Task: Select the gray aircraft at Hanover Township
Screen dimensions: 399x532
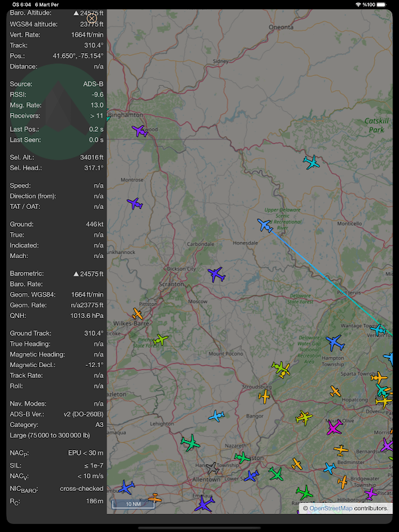Action: [x=212, y=468]
